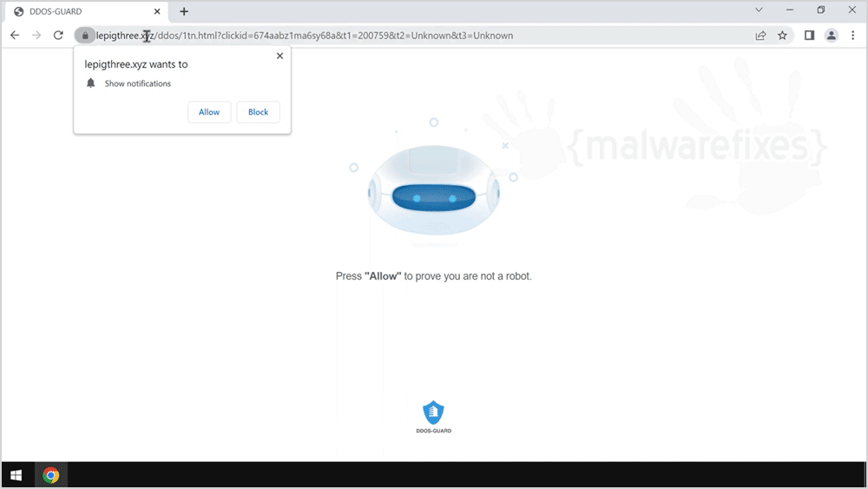Click the Chrome icon in taskbar
The height and width of the screenshot is (489, 868).
(51, 475)
